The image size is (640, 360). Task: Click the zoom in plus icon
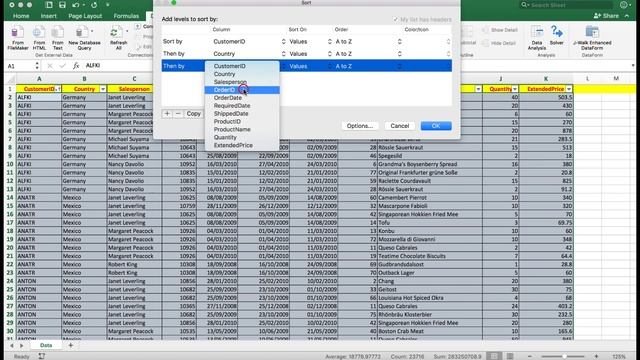coord(596,356)
